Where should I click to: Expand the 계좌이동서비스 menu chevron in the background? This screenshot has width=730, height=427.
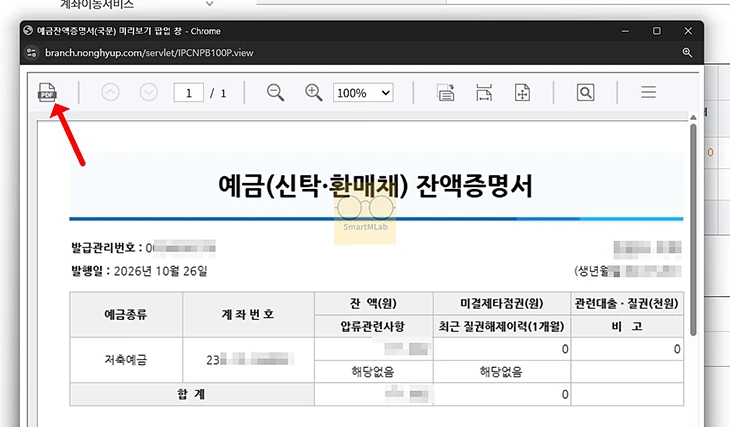click(x=210, y=4)
